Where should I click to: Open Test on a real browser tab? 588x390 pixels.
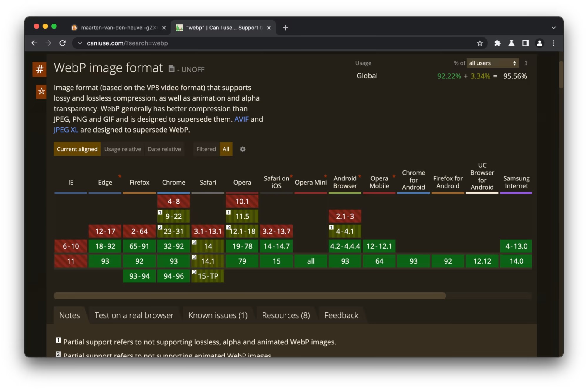(134, 315)
